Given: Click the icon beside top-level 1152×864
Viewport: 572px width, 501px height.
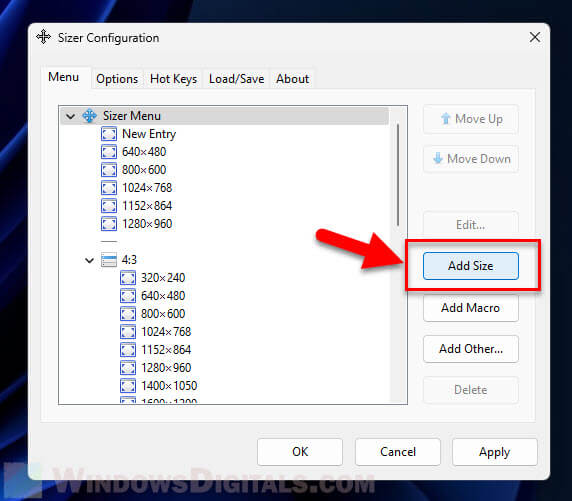Looking at the screenshot, I should point(109,206).
